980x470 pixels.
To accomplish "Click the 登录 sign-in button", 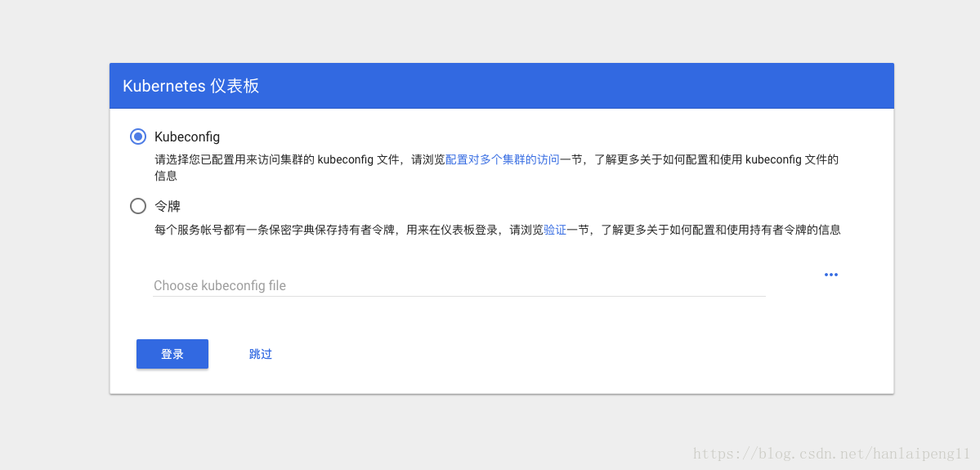I will (x=172, y=354).
